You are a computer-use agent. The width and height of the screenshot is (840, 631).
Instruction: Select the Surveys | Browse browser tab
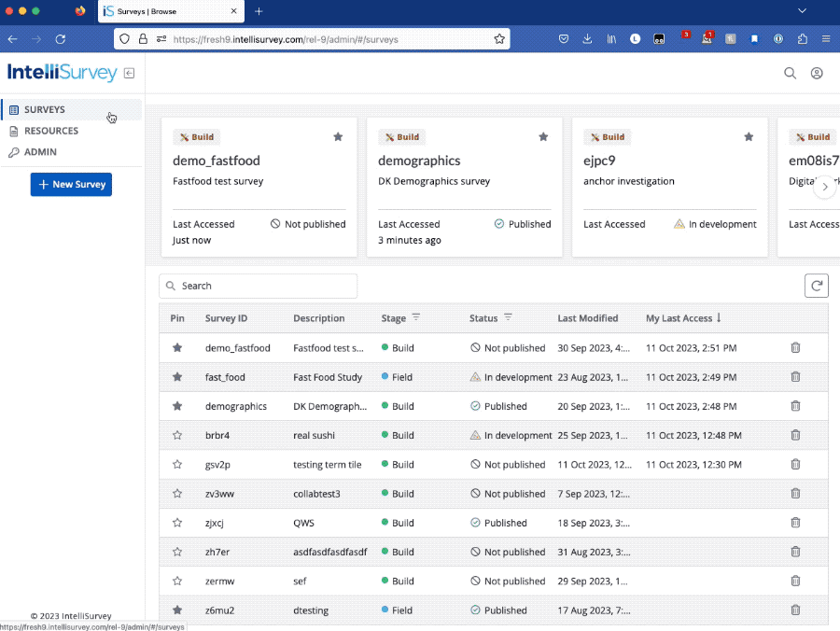click(171, 11)
